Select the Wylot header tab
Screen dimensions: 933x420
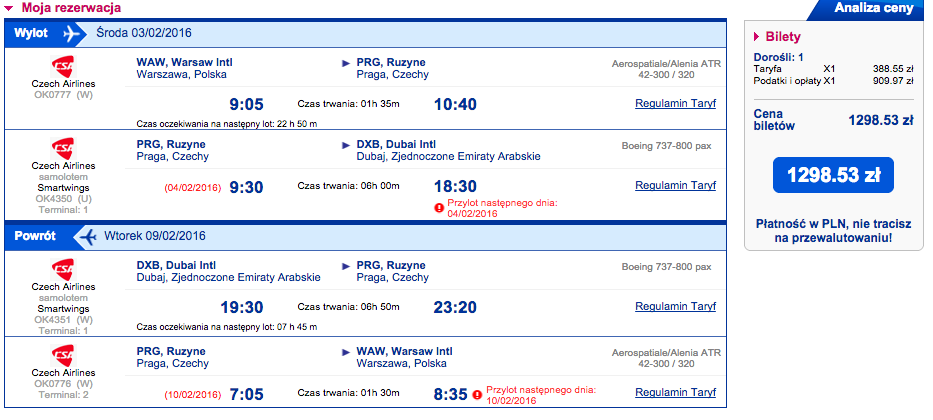[32, 33]
